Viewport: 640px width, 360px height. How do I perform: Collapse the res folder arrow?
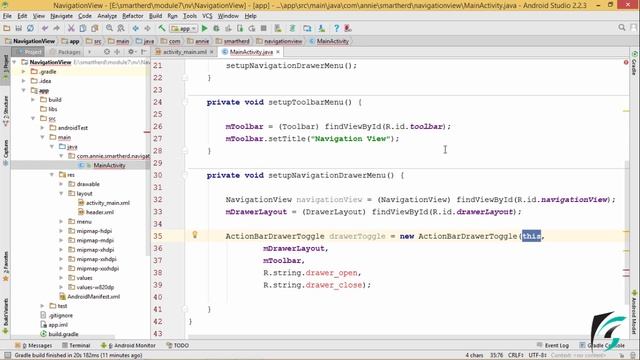52,175
